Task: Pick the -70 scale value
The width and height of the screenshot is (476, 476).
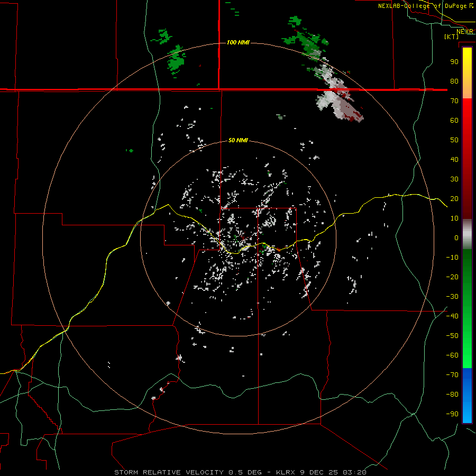Action: 452,375
